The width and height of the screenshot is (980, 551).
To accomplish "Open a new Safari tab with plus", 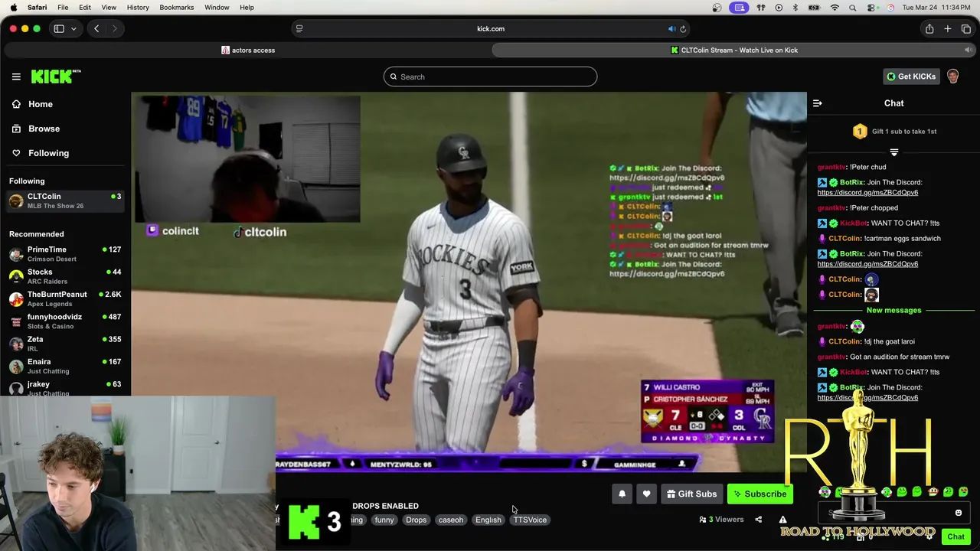I will tap(948, 28).
